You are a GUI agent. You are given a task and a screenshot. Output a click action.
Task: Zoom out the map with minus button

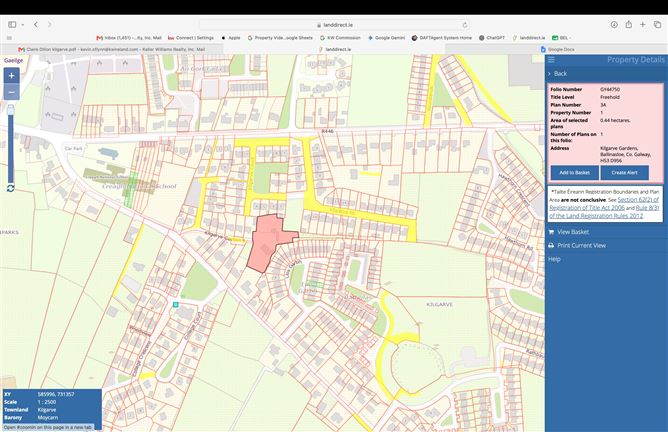pos(12,92)
